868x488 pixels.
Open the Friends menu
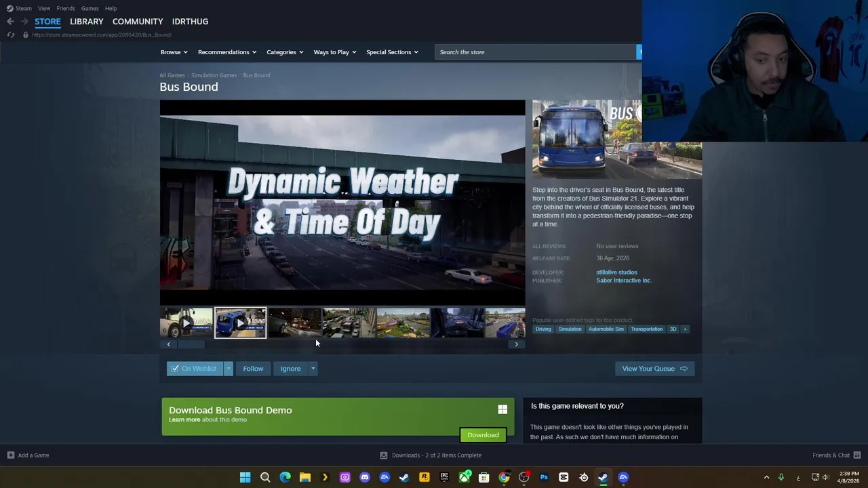click(x=66, y=8)
